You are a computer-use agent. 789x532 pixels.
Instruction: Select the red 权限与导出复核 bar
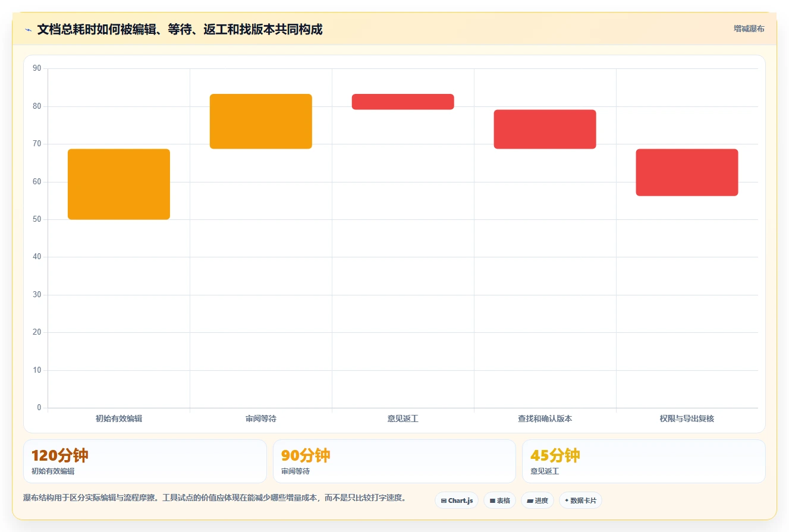pyautogui.click(x=687, y=172)
